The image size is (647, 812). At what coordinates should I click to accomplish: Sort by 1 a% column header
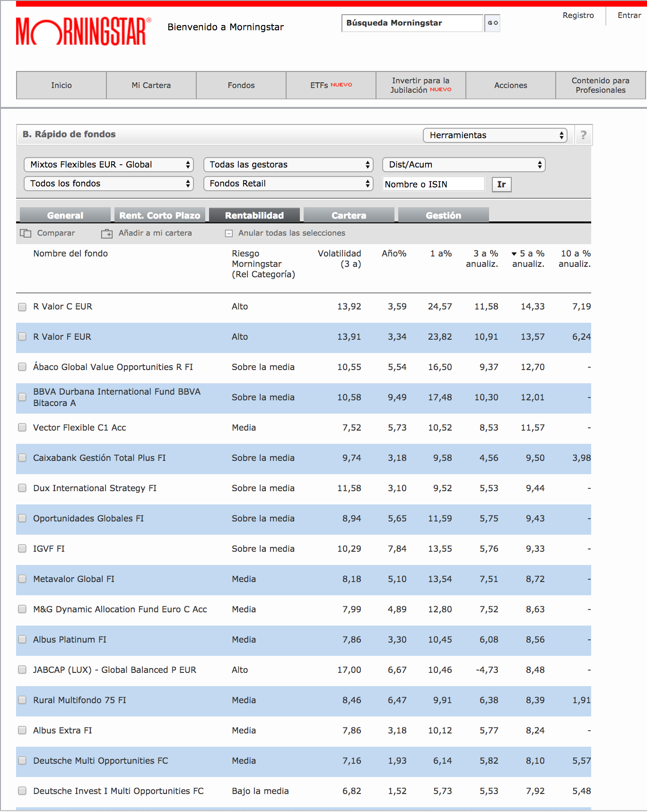pyautogui.click(x=441, y=254)
